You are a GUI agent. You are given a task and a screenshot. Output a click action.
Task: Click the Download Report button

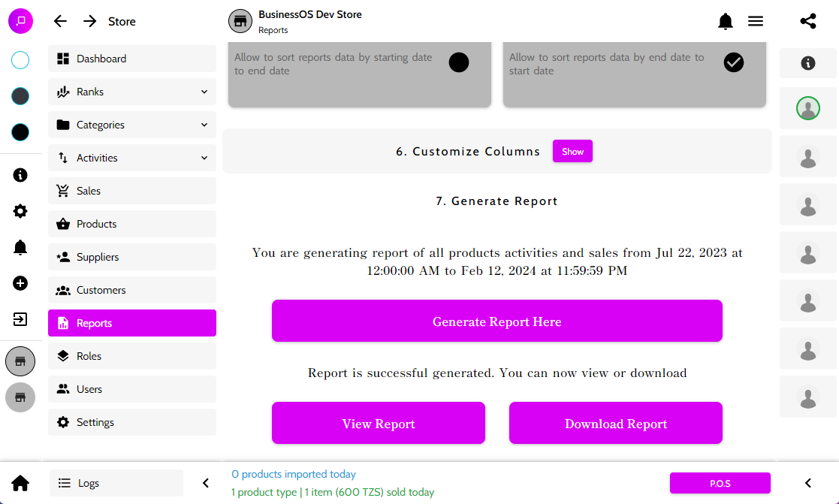point(615,424)
